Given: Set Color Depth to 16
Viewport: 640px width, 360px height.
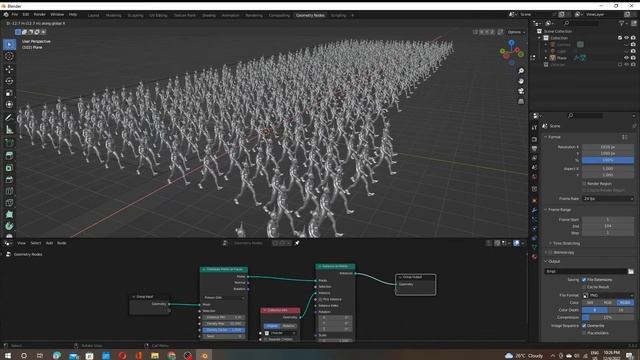Looking at the screenshot, I should coord(621,310).
